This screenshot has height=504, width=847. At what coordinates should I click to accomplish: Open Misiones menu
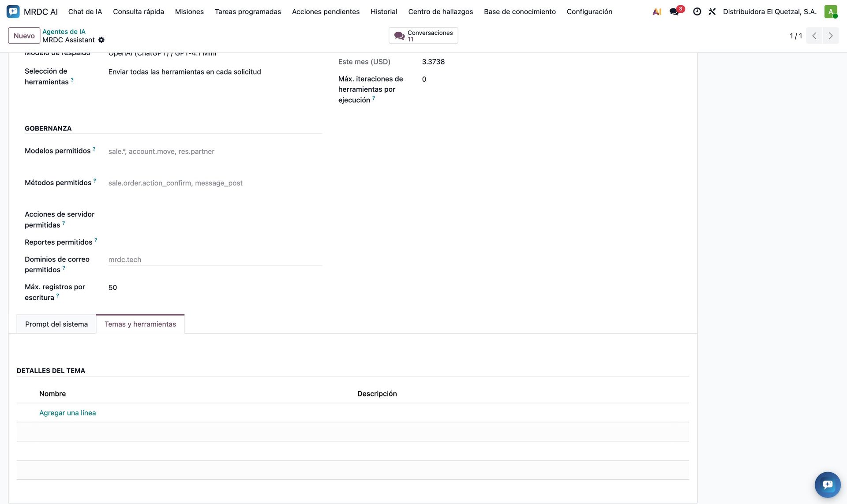coord(189,12)
